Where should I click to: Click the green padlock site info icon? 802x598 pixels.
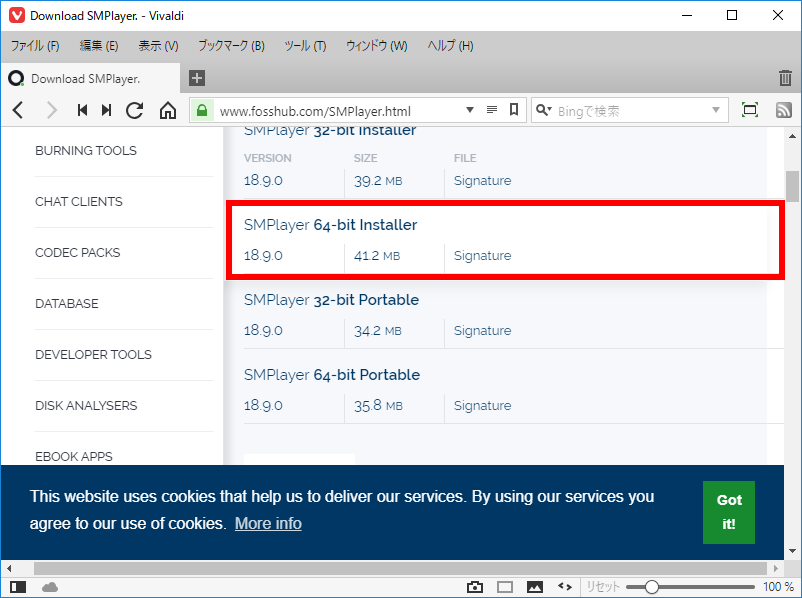pos(202,110)
